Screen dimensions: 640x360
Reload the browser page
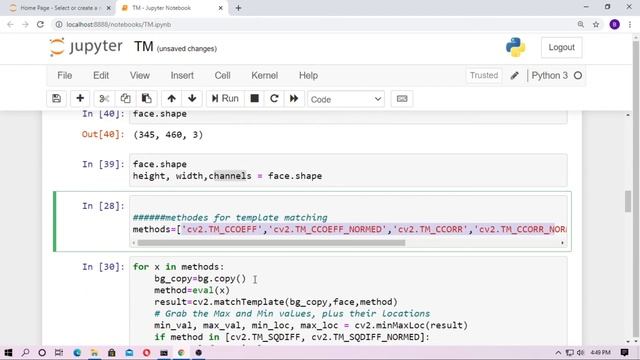click(x=40, y=24)
